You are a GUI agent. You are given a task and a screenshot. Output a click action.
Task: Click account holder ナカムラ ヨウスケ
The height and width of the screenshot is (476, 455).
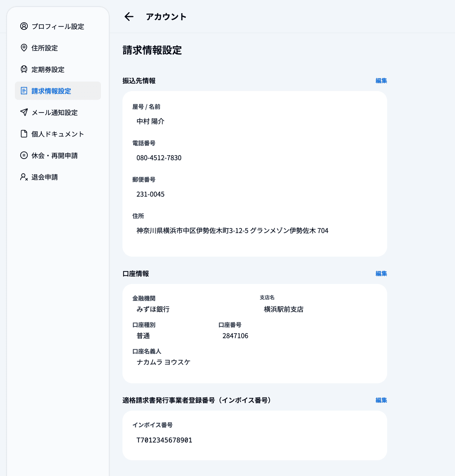(163, 362)
